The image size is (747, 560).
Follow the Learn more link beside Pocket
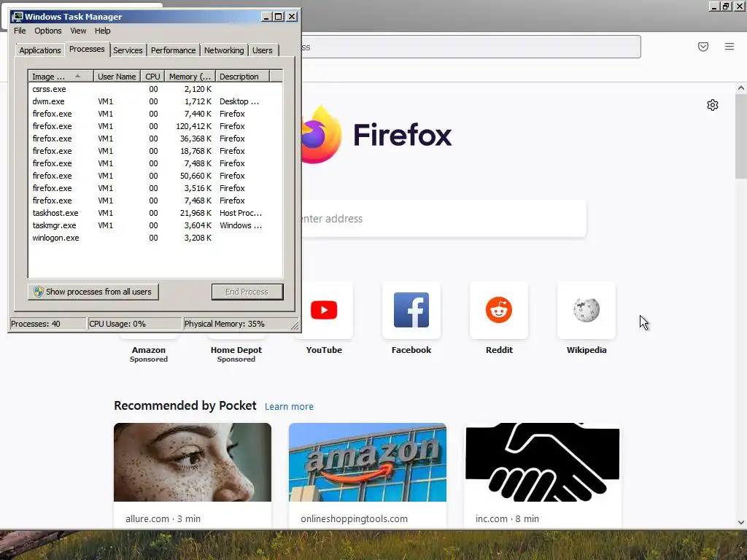pyautogui.click(x=289, y=406)
